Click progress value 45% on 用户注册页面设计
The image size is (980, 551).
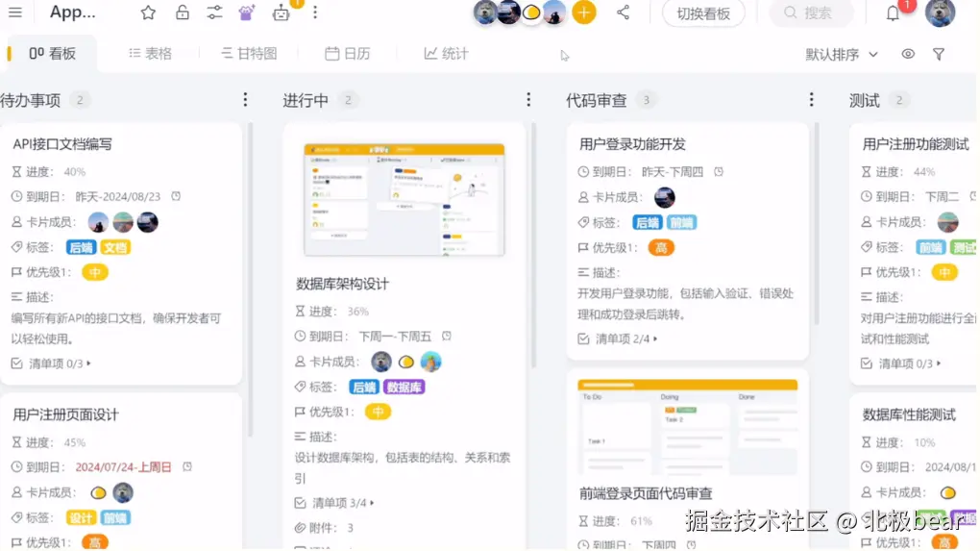74,442
